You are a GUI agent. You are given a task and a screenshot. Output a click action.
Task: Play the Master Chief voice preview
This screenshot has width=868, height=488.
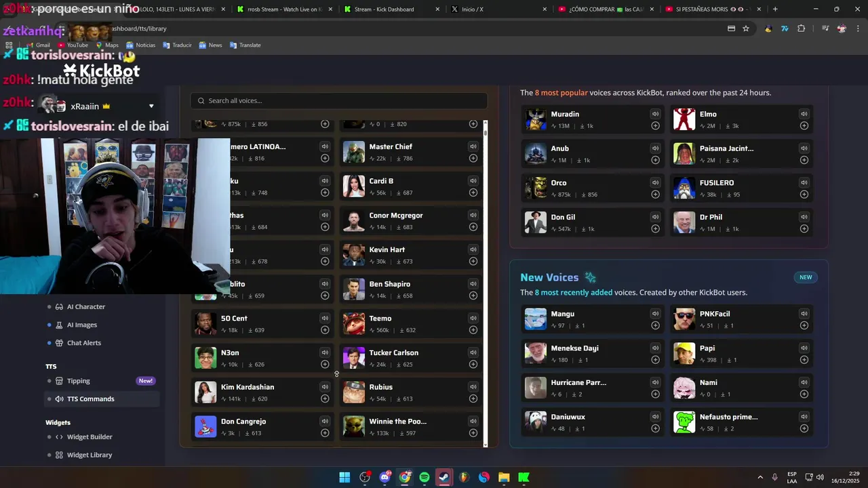473,146
